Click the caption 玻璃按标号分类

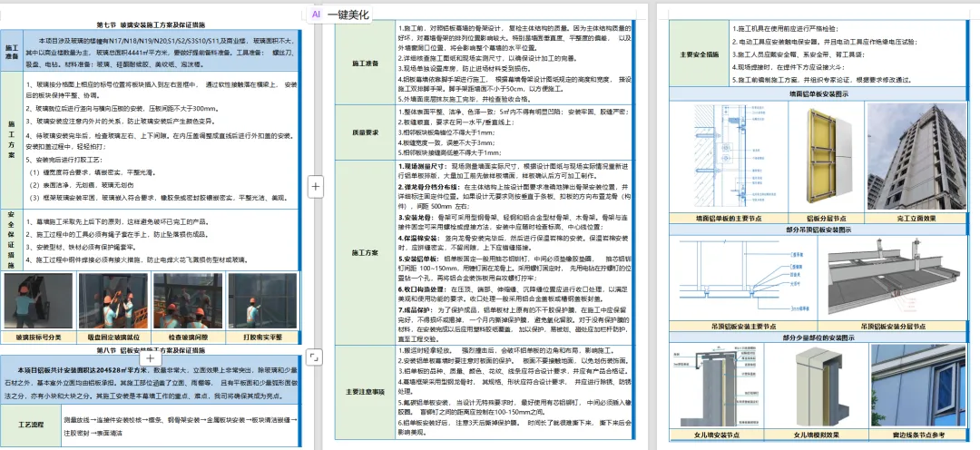click(37, 337)
